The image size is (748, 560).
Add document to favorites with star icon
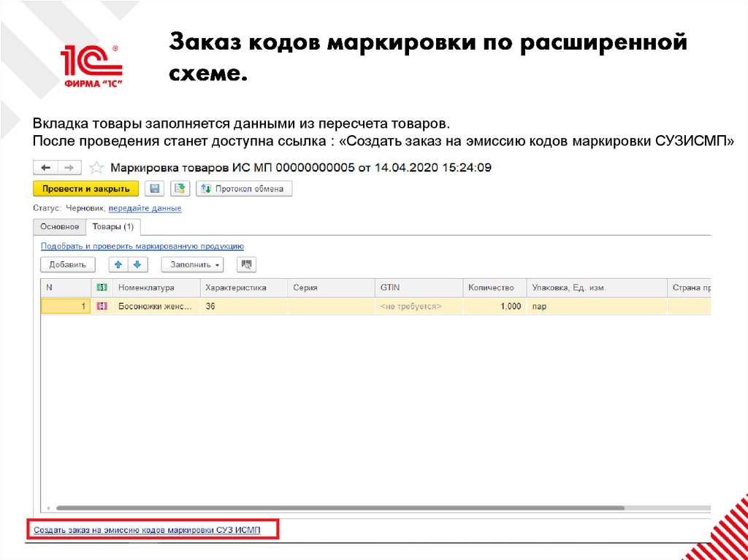[x=96, y=167]
